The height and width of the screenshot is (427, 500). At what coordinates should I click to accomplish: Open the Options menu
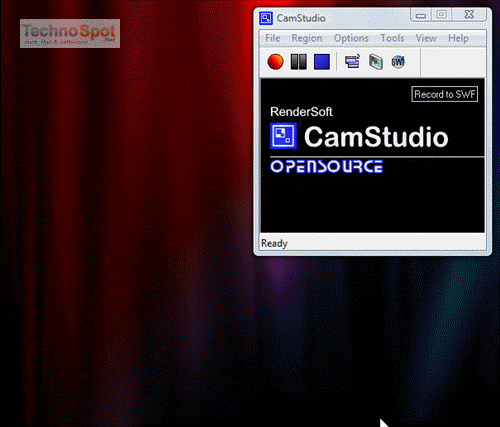point(351,38)
